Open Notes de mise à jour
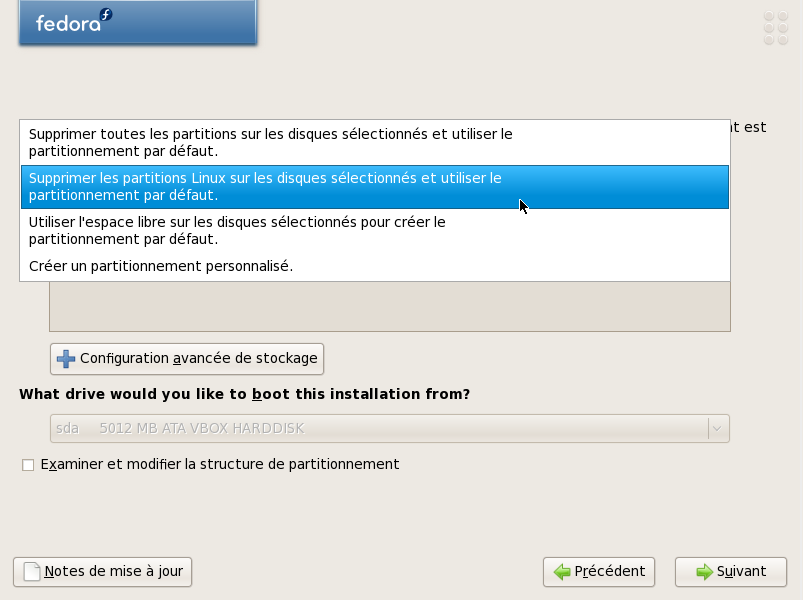803x600 pixels. pyautogui.click(x=102, y=572)
